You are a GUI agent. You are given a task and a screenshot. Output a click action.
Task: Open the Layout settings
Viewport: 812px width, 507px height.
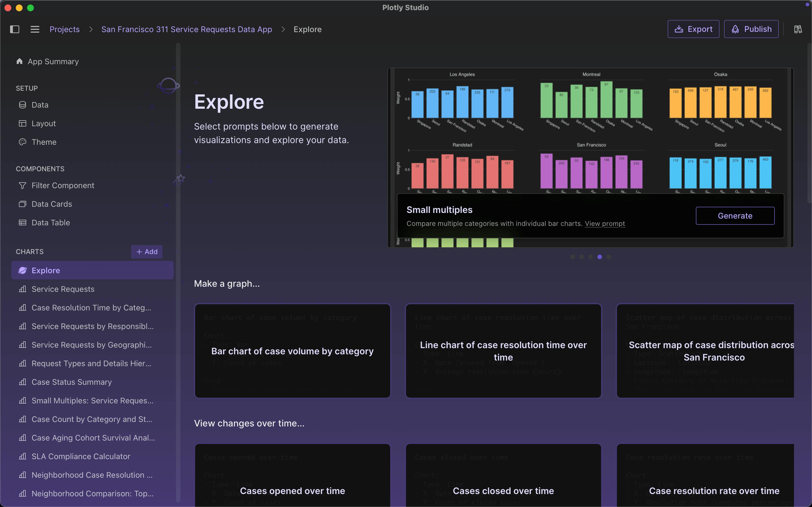click(x=44, y=123)
